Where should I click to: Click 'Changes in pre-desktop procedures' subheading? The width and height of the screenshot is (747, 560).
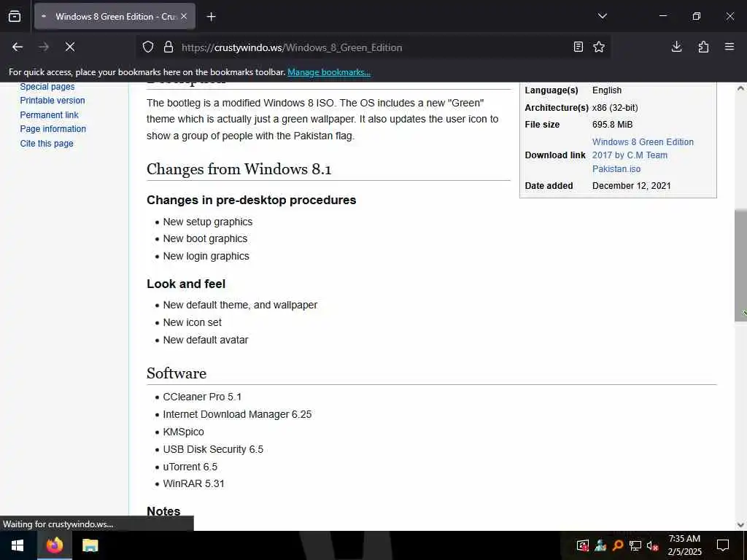[x=251, y=200]
